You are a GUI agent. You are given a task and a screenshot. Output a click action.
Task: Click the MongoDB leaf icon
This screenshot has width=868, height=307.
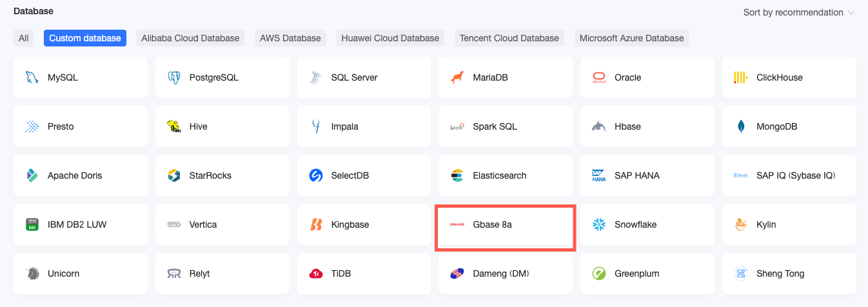(x=741, y=126)
